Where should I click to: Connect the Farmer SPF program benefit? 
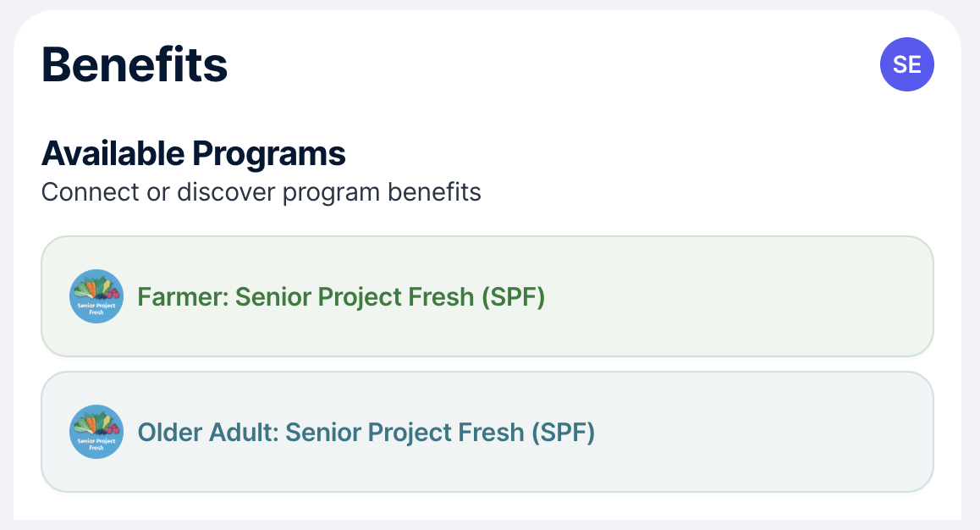click(x=487, y=296)
